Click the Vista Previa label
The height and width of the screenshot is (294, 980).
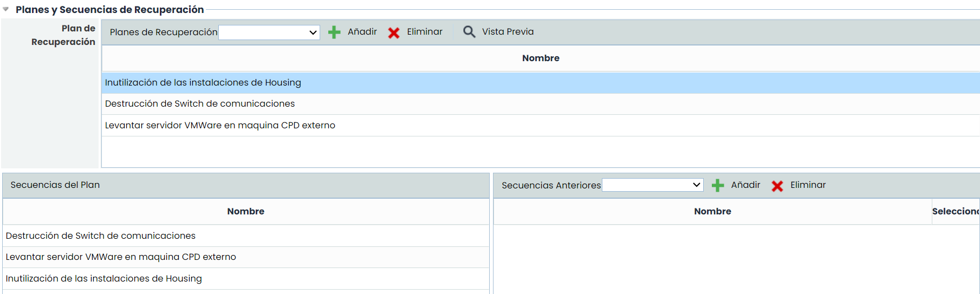tap(508, 32)
